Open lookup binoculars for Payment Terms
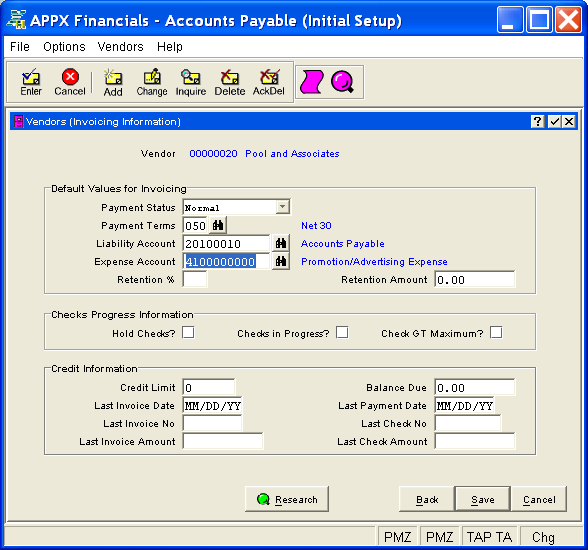Screen dimensions: 588x550 click(x=218, y=225)
